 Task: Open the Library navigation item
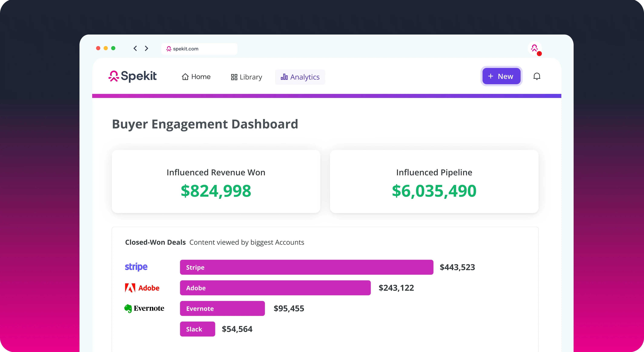tap(246, 77)
